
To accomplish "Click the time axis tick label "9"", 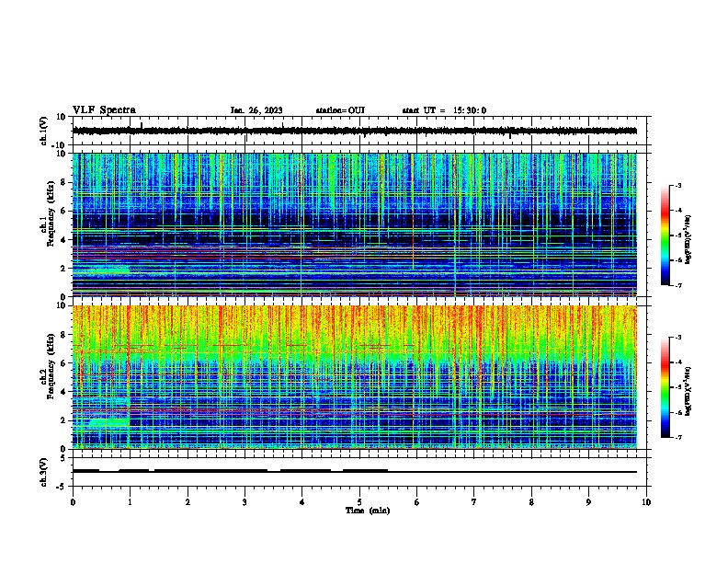I will 588,502.
